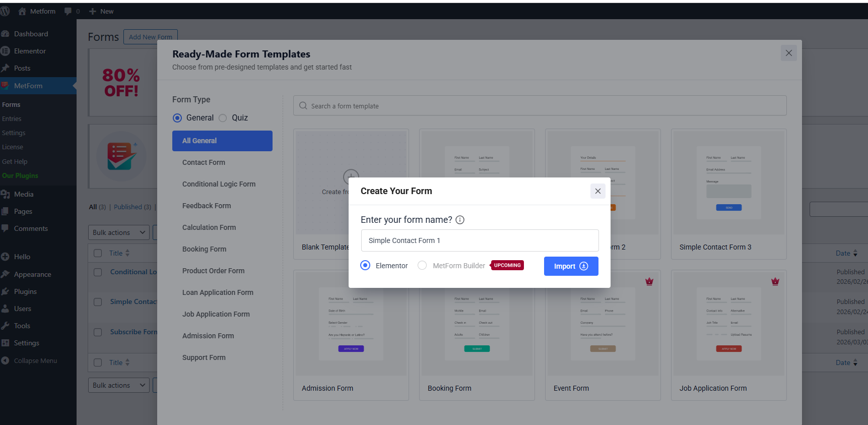Click the Import button
Screen dimensions: 868x425
click(x=571, y=266)
